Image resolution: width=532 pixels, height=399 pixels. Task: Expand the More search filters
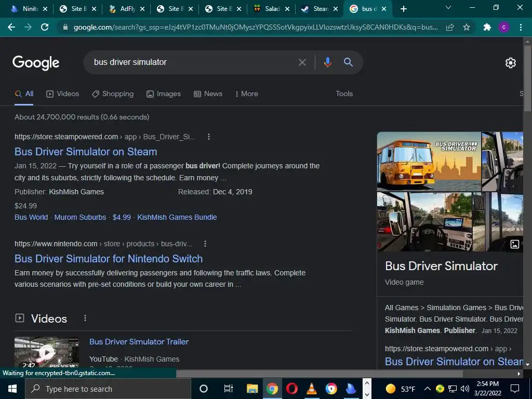click(246, 94)
